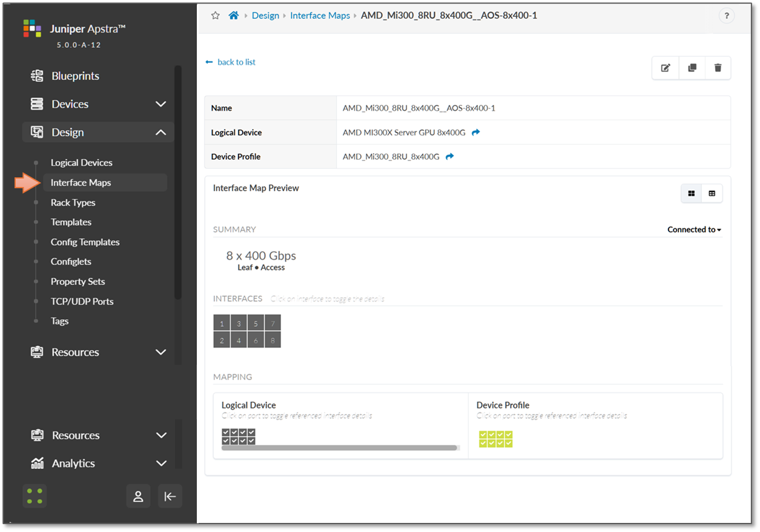
Task: Select Configlets from Design menu
Action: click(x=71, y=261)
